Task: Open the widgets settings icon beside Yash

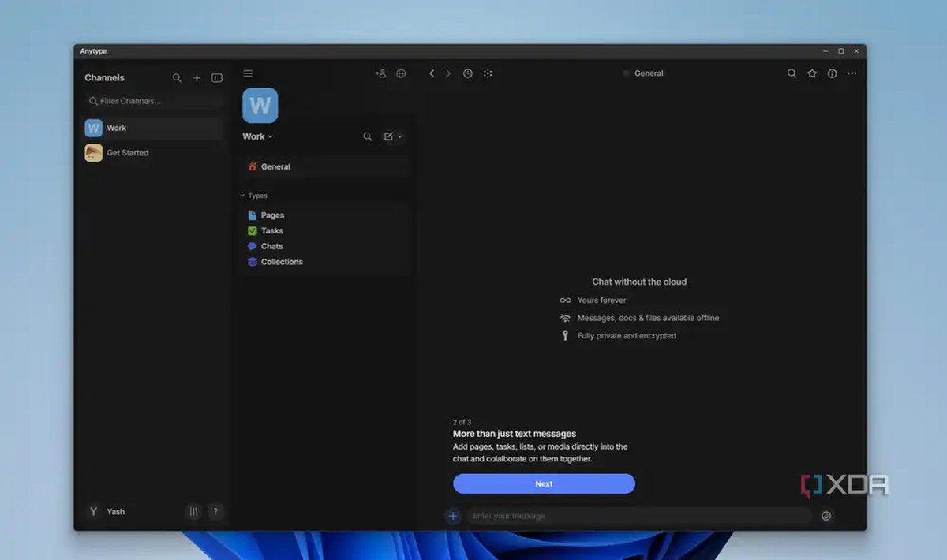Action: (x=194, y=512)
